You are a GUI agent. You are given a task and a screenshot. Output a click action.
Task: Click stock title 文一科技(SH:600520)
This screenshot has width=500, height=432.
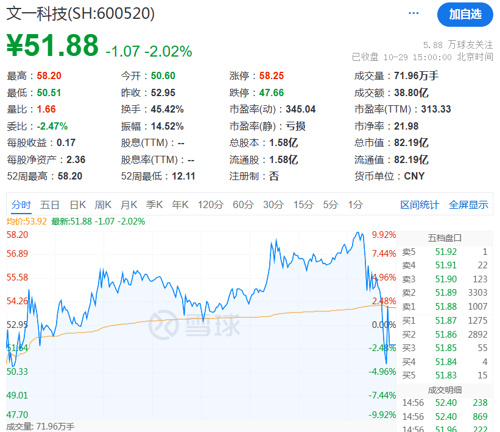(81, 14)
